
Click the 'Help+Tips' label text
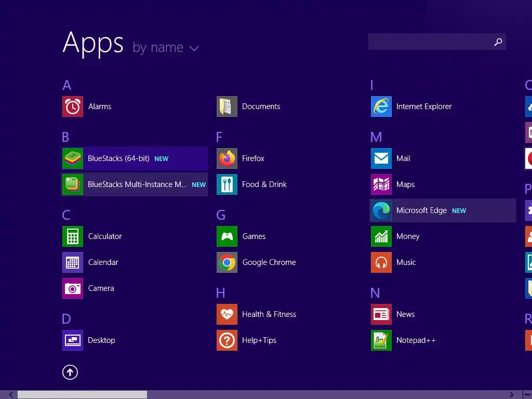tap(259, 340)
